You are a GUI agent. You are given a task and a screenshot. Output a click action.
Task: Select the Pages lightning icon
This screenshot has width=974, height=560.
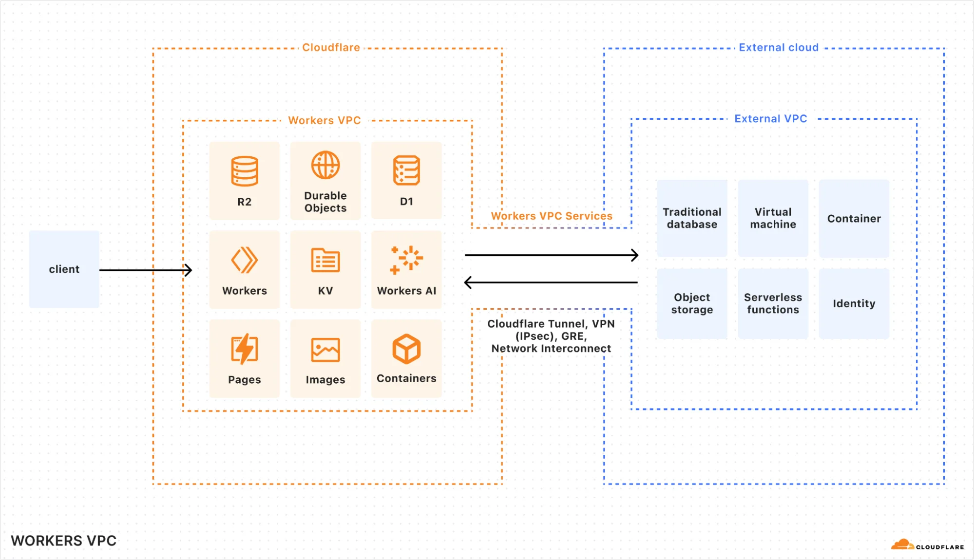pos(244,348)
